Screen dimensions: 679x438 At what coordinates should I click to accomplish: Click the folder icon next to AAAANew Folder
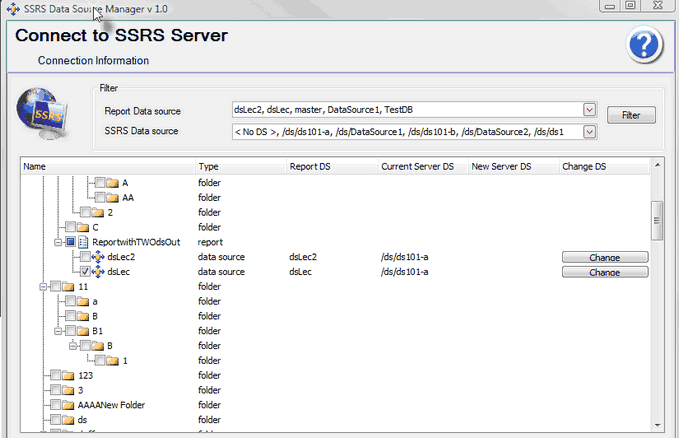pyautogui.click(x=68, y=405)
